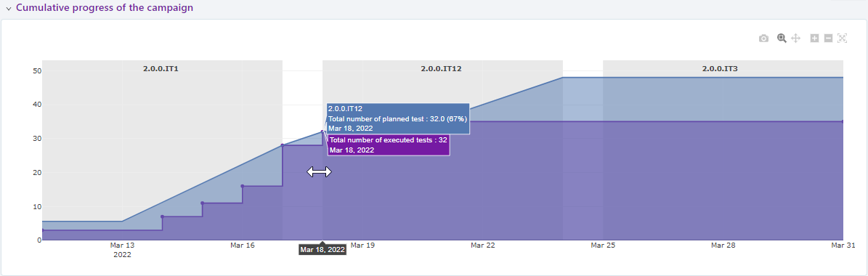The height and width of the screenshot is (276, 868).
Task: Select the Zoom magnifier tool
Action: (782, 38)
